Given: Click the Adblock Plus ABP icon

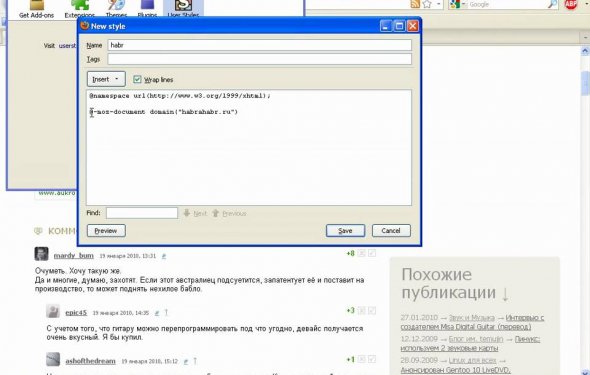Looking at the screenshot, I should 571,4.
